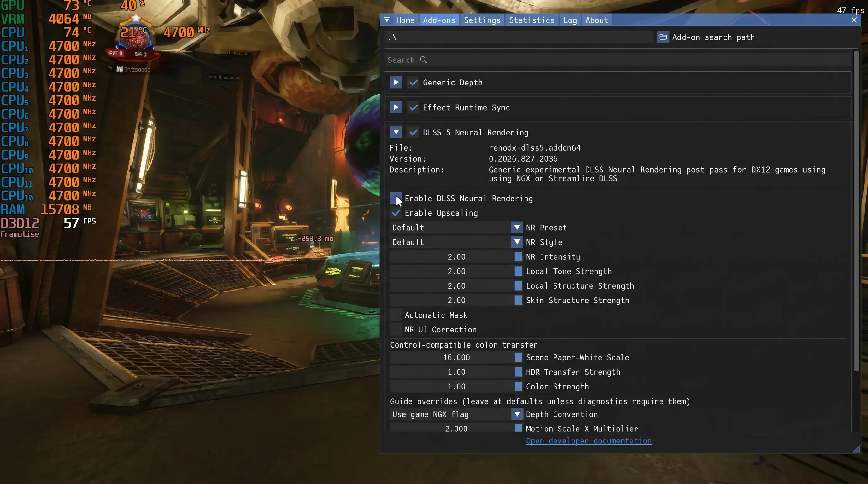Tick the Automatic Mask checkbox

[x=396, y=315]
